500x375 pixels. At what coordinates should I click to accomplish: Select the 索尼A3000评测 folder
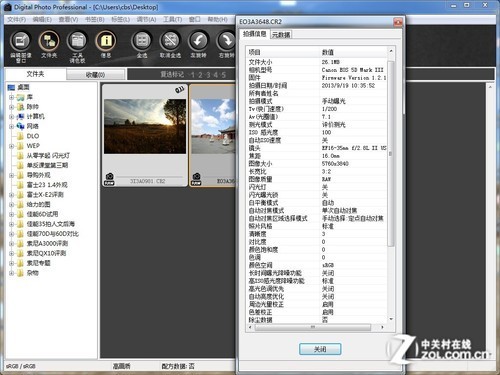pos(47,244)
